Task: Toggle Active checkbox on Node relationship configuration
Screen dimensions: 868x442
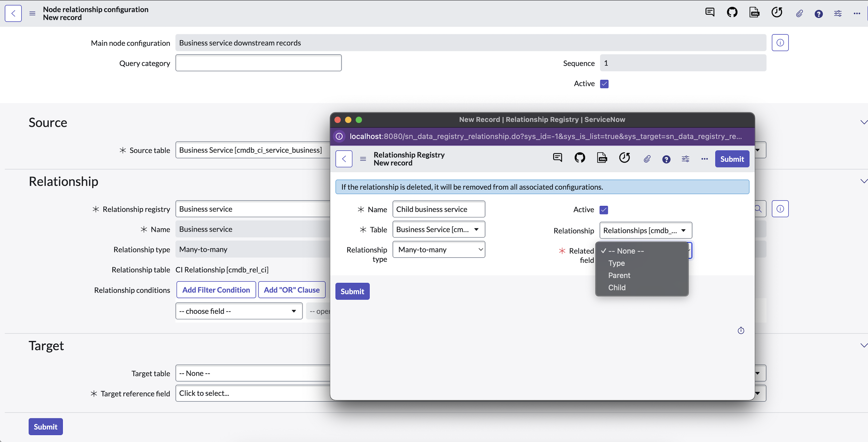Action: [604, 84]
